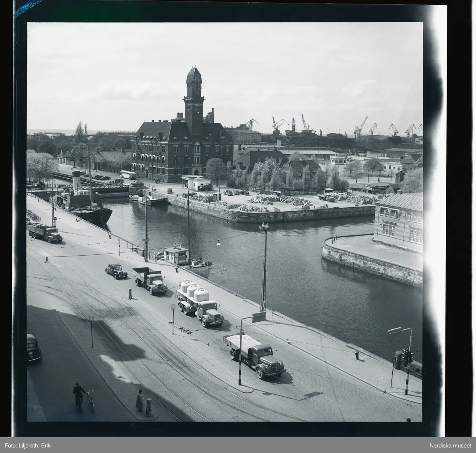Click the dark sedan on the road
The width and height of the screenshot is (476, 453).
tap(116, 271)
